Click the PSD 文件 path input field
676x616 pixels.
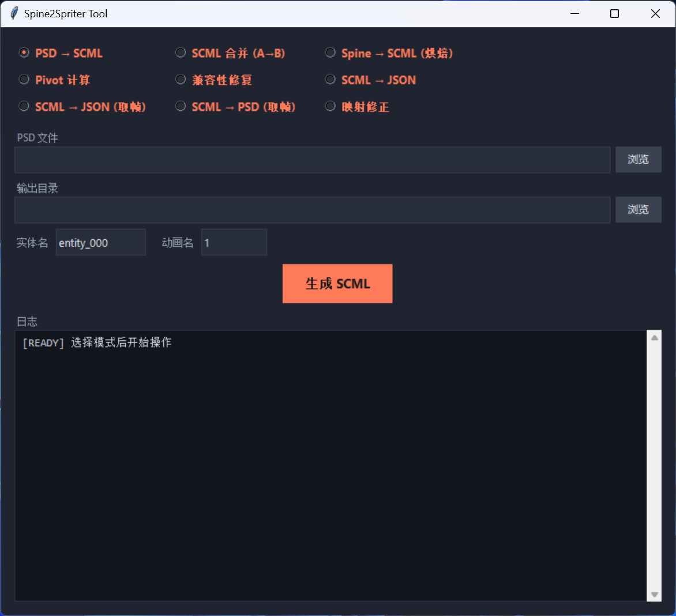(312, 160)
